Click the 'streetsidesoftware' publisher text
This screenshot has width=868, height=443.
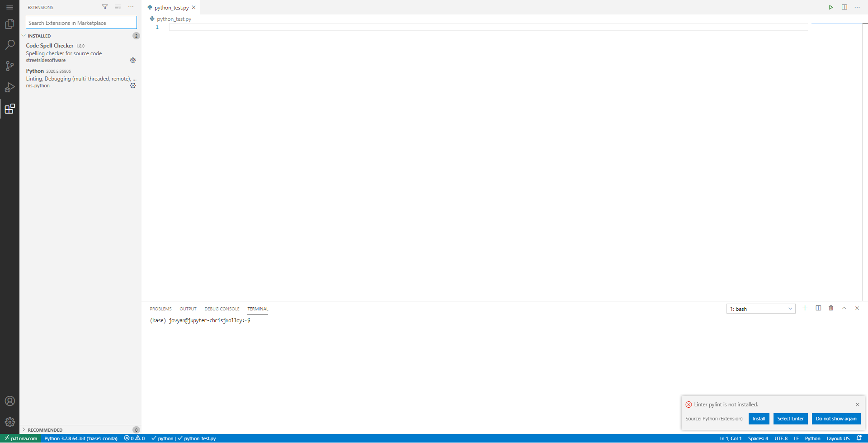[x=46, y=60]
